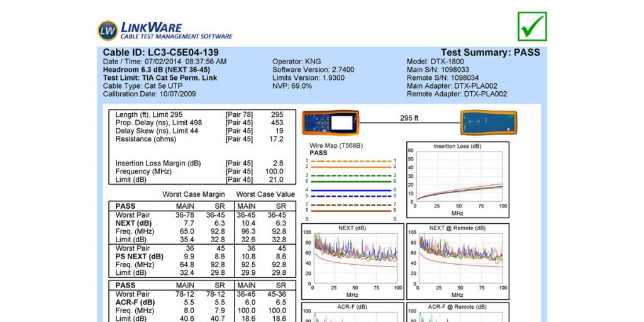Viewport: 644px width, 322px height.
Task: Click Remote S/N: 1098034
Action: click(x=443, y=78)
